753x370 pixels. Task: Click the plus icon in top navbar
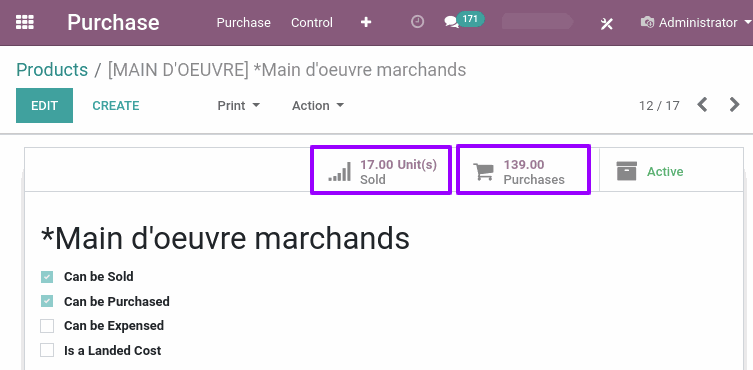click(x=366, y=23)
